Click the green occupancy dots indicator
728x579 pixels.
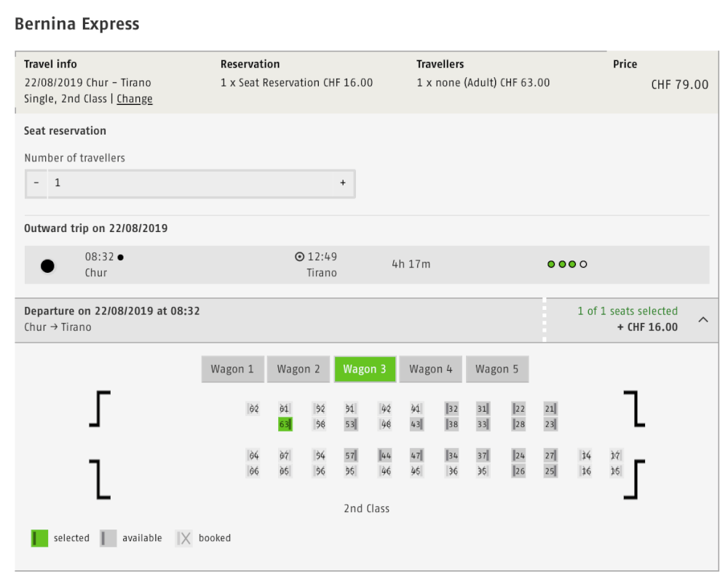point(567,264)
